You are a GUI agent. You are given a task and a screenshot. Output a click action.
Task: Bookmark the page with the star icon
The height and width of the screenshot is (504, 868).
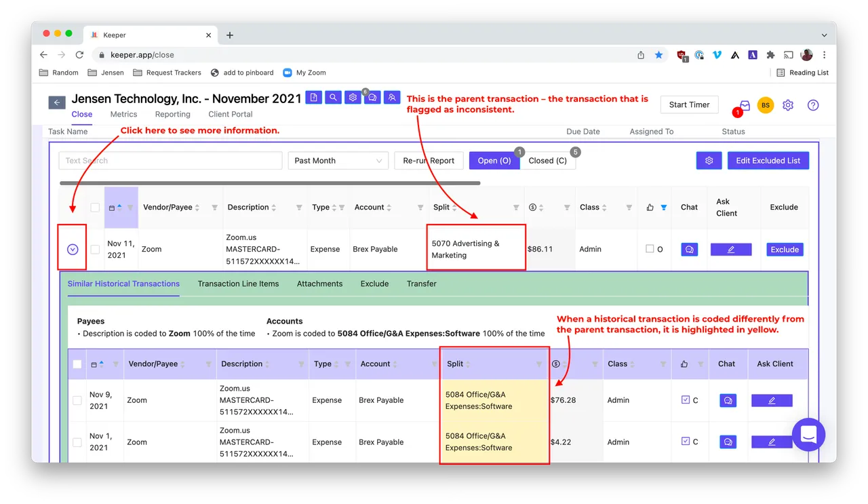point(658,55)
